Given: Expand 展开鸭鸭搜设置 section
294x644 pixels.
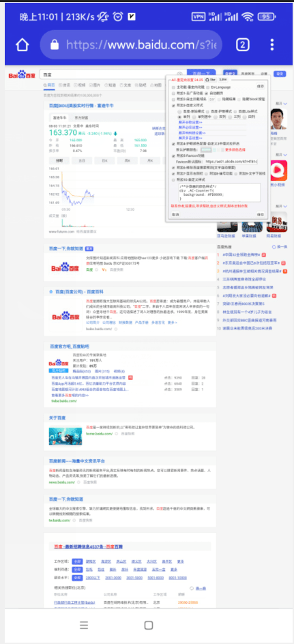Looking at the screenshot, I should 192,132.
